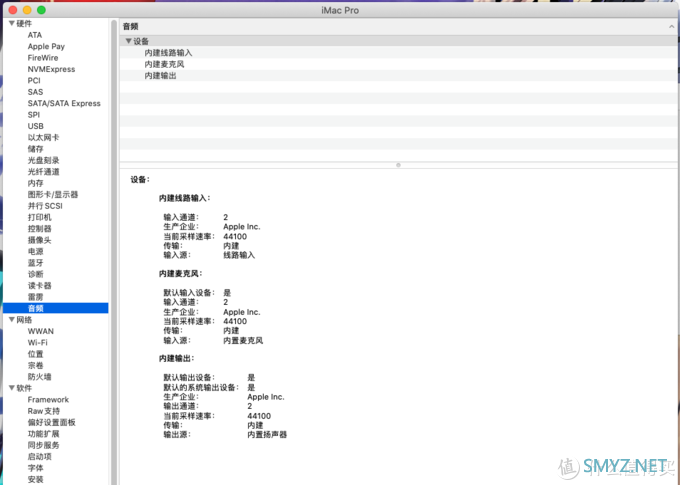Collapse the 软件 software section
The width and height of the screenshot is (680, 485).
point(12,388)
